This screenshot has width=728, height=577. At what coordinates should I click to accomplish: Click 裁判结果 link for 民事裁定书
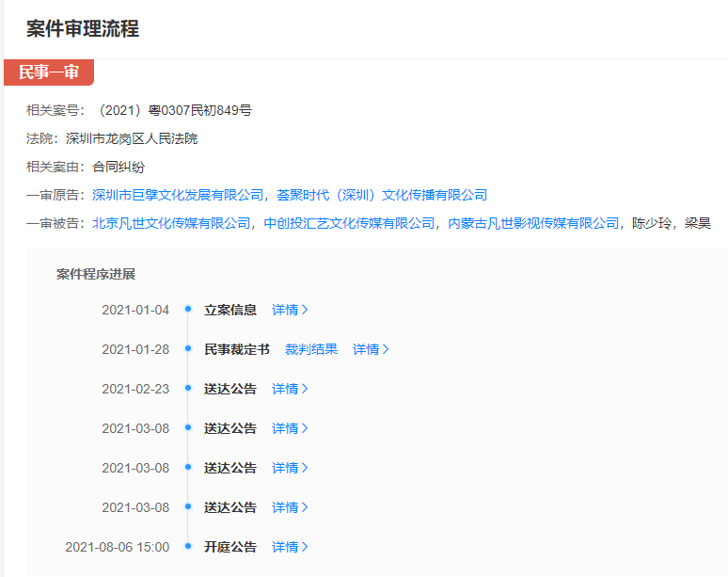pos(311,349)
